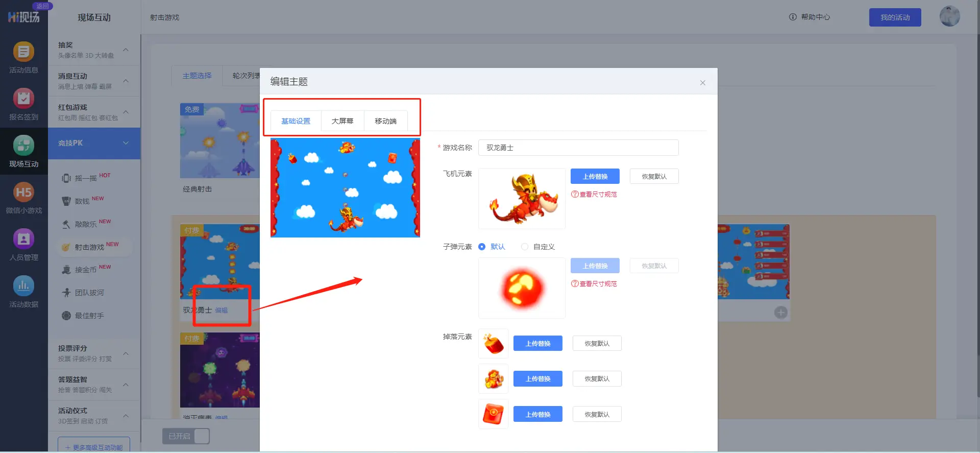Click the god of wealth drop element thumbnail
Viewport: 980px width, 453px height.
493,379
